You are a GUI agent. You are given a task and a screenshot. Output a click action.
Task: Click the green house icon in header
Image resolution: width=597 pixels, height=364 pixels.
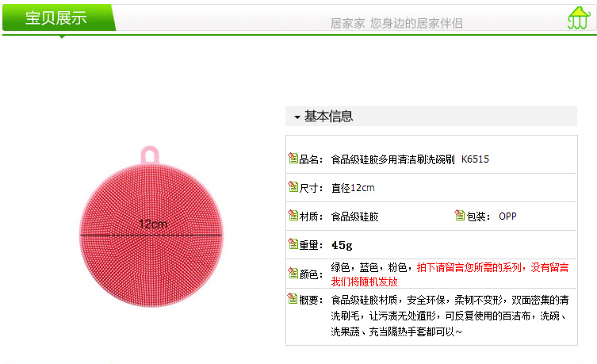tap(578, 17)
